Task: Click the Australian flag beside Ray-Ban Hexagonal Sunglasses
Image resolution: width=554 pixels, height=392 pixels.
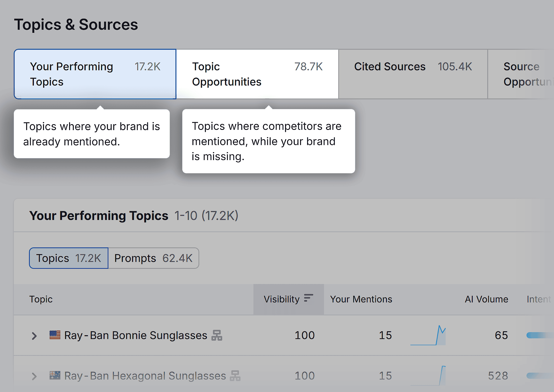Action: 55,375
